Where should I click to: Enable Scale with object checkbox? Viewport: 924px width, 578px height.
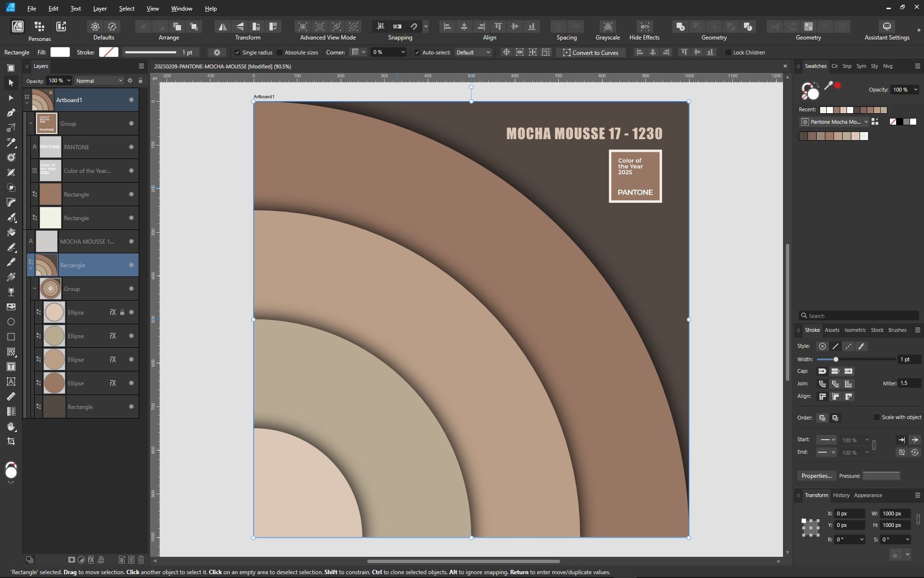876,417
